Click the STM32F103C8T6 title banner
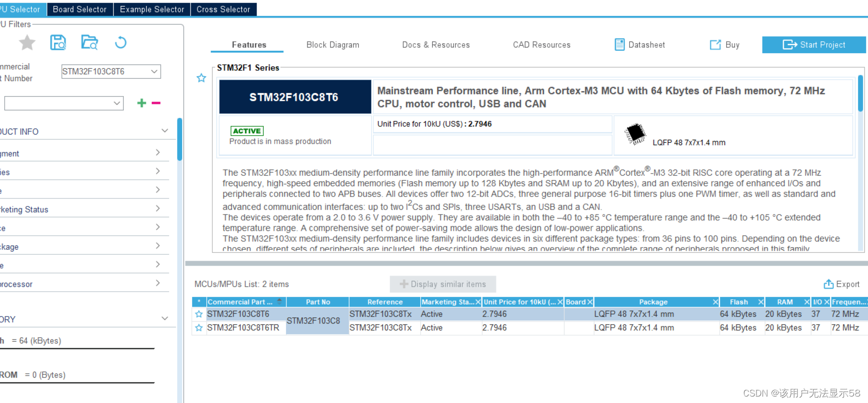 point(295,97)
